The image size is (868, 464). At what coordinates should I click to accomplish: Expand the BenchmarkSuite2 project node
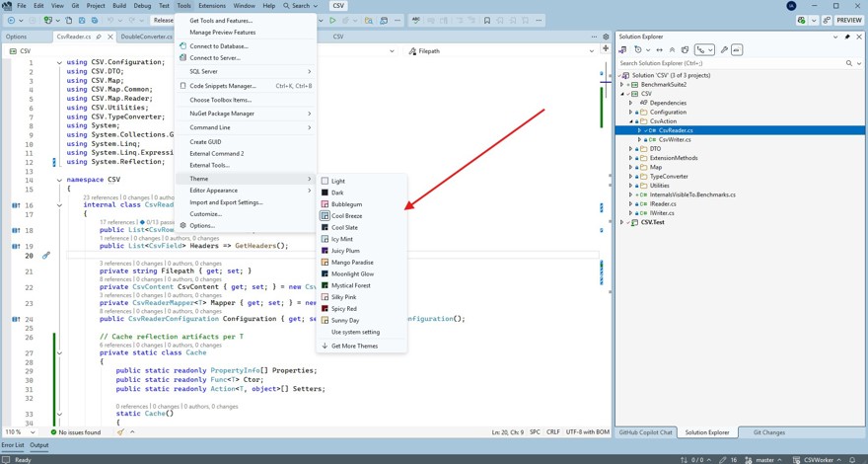pos(622,85)
